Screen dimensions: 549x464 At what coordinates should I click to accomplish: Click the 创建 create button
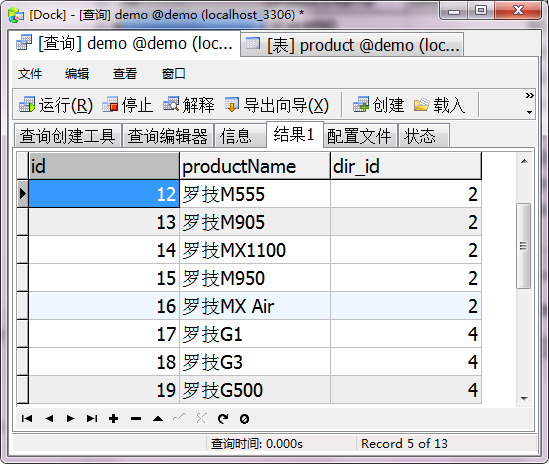378,105
